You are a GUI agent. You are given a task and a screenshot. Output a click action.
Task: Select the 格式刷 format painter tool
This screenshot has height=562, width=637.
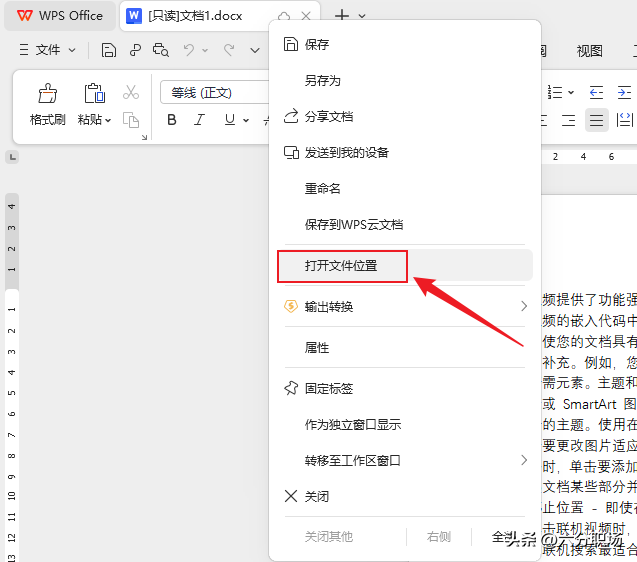coord(48,104)
